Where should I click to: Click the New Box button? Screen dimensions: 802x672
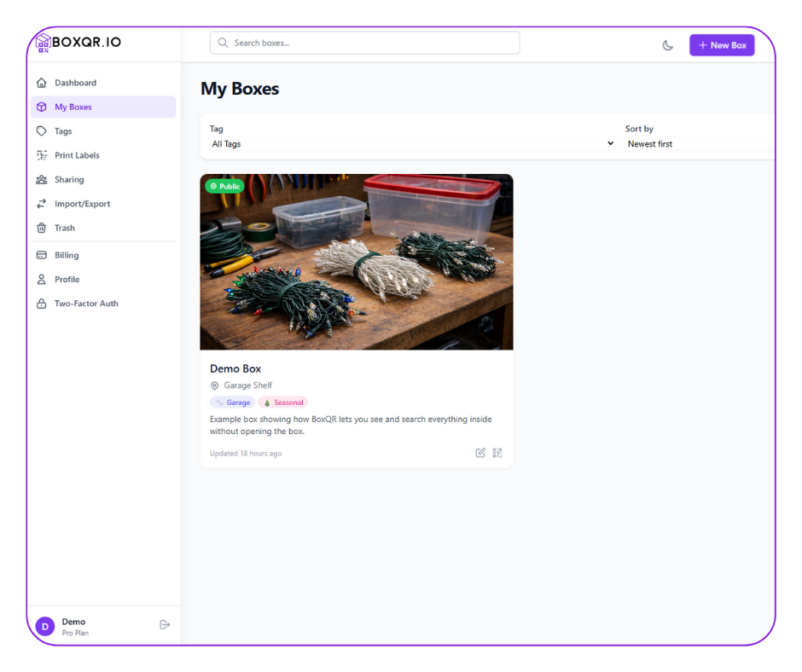click(722, 45)
